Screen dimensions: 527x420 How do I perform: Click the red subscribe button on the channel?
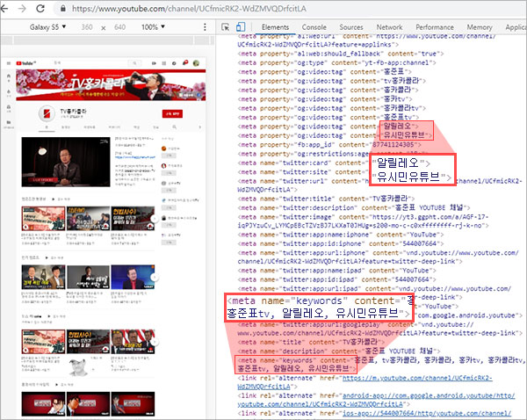[172, 113]
